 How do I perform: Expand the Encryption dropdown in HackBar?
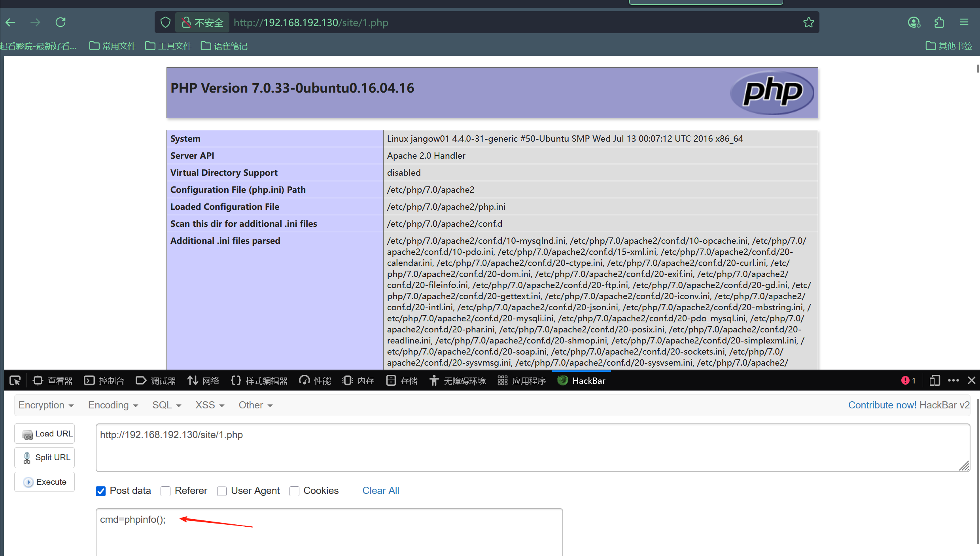click(x=46, y=405)
